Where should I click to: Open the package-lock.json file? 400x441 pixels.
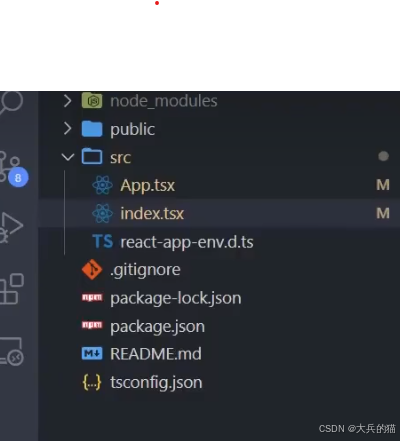tap(176, 298)
